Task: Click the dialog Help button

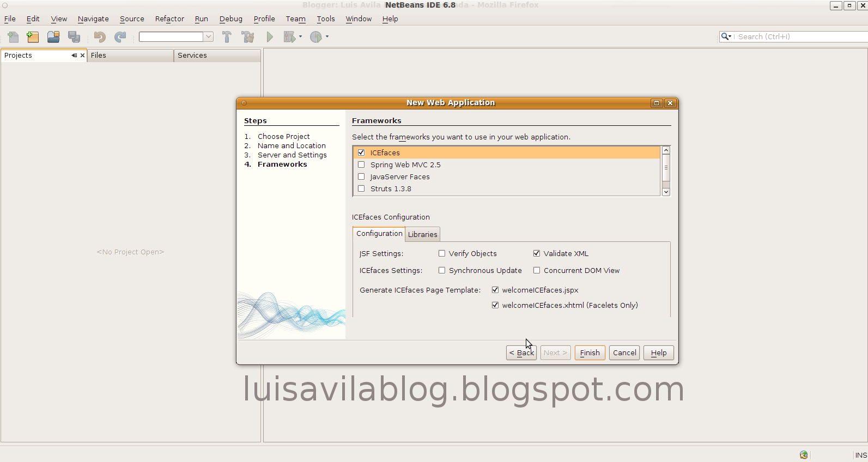Action: pyautogui.click(x=659, y=353)
